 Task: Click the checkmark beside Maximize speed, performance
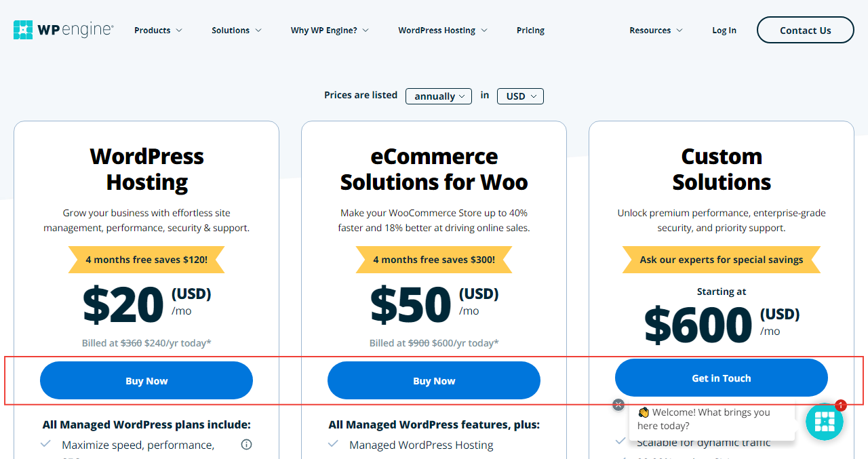(45, 443)
